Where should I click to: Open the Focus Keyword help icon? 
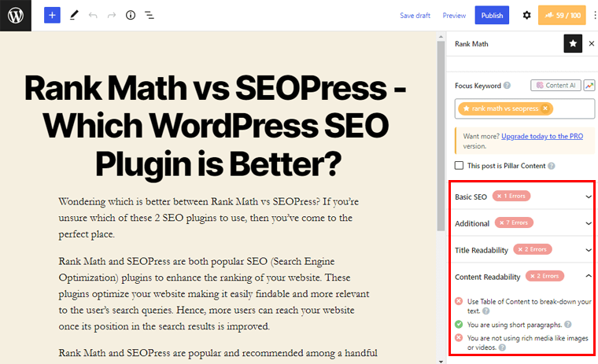(x=507, y=86)
